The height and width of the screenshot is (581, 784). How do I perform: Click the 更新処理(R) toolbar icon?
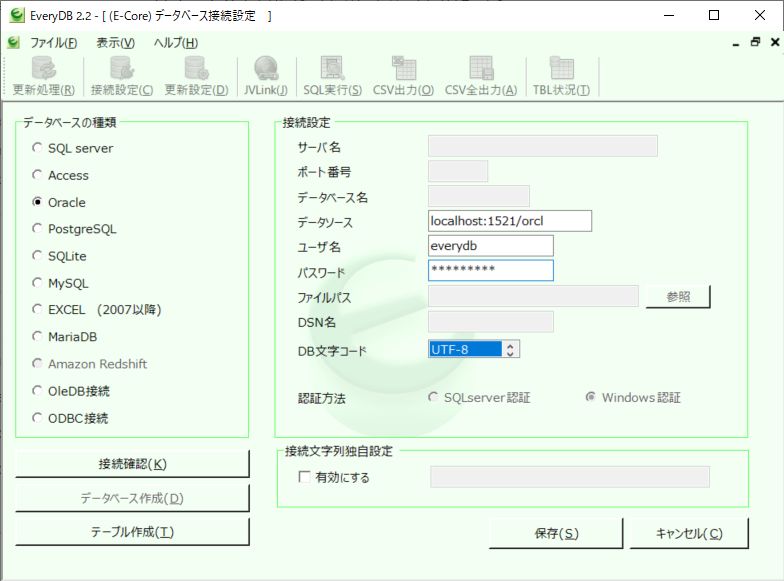pyautogui.click(x=44, y=76)
